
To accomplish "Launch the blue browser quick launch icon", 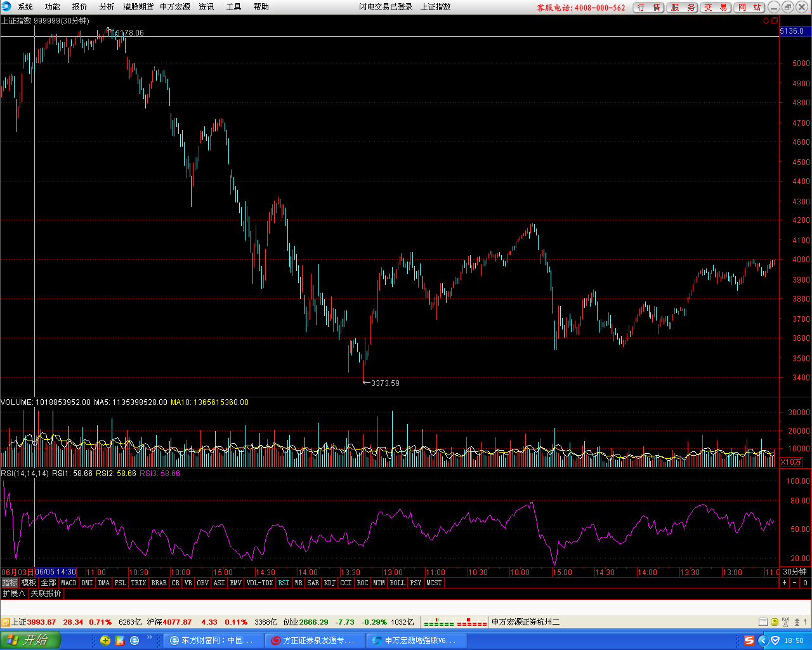I will (x=134, y=640).
